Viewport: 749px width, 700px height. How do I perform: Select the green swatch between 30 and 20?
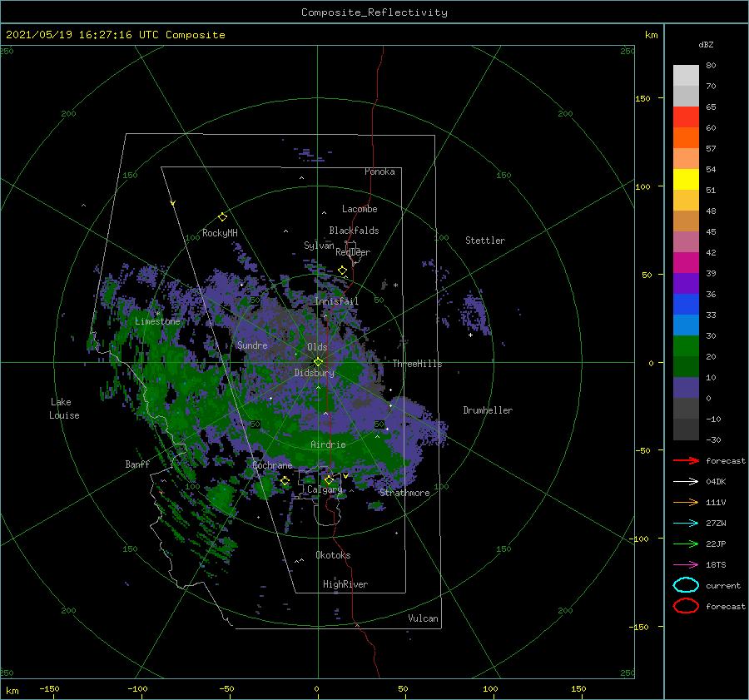coord(686,346)
